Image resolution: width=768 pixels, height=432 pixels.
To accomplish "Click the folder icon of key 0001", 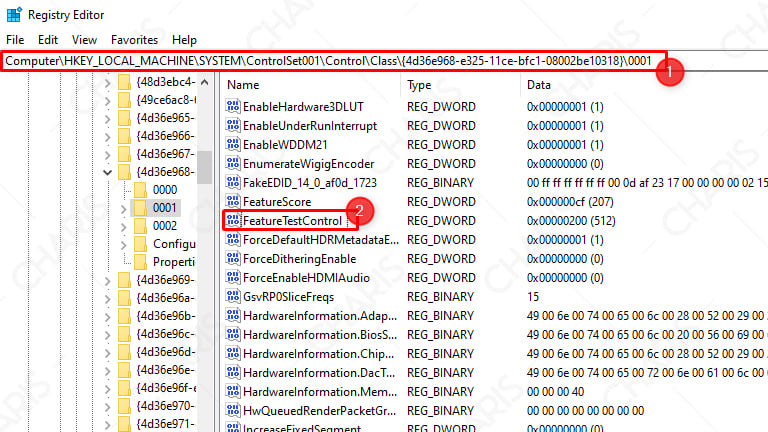I will 141,208.
